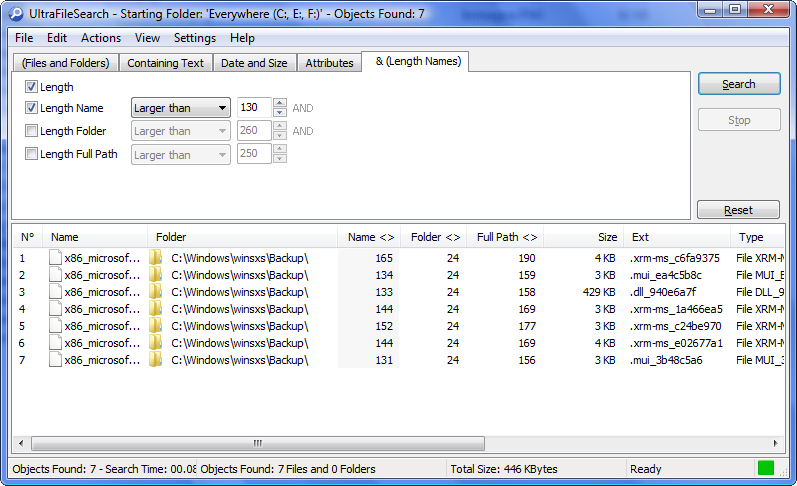The image size is (797, 486).
Task: Click full path length value 177
Action: (527, 326)
